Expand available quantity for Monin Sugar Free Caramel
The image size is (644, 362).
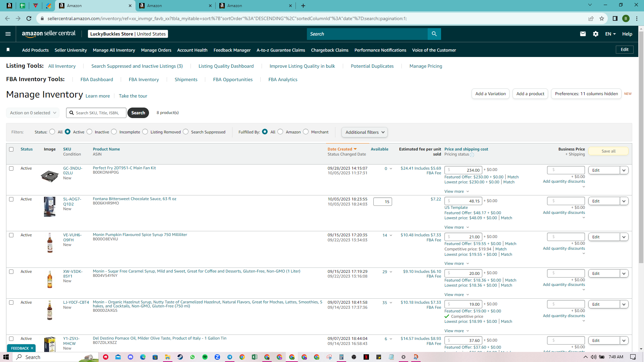(x=391, y=272)
